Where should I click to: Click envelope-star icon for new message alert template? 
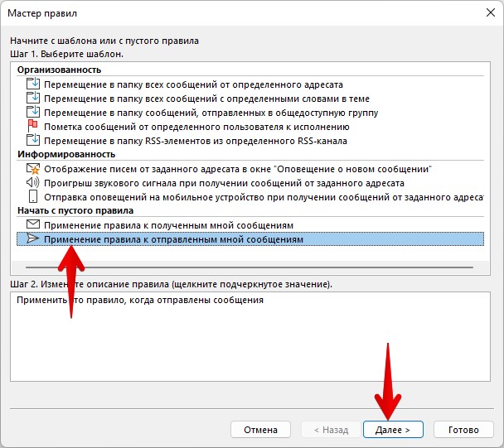coord(33,169)
